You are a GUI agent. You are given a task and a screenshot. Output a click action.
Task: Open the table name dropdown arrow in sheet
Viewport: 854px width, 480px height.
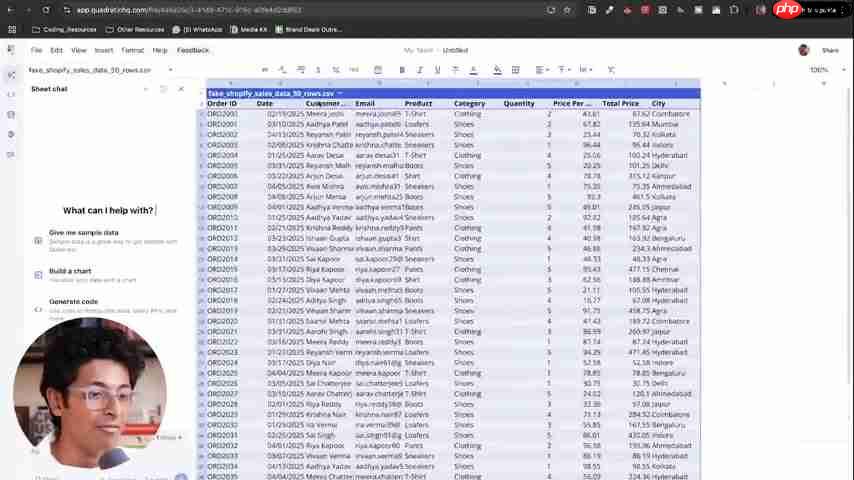tap(340, 94)
